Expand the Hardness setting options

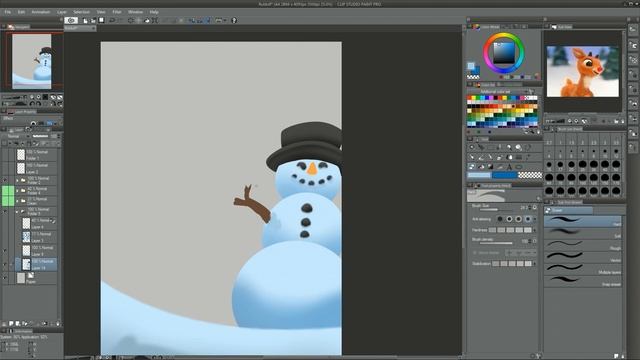point(535,230)
